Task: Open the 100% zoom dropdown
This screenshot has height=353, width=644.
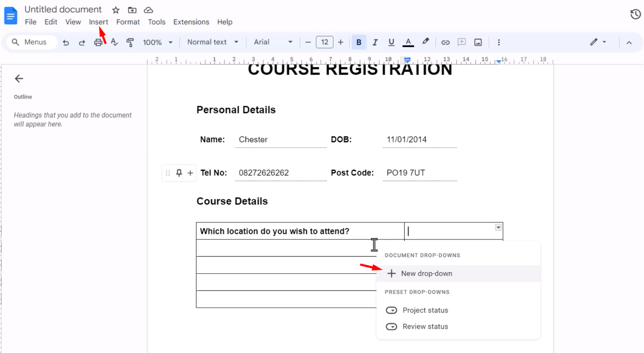Action: (x=158, y=42)
